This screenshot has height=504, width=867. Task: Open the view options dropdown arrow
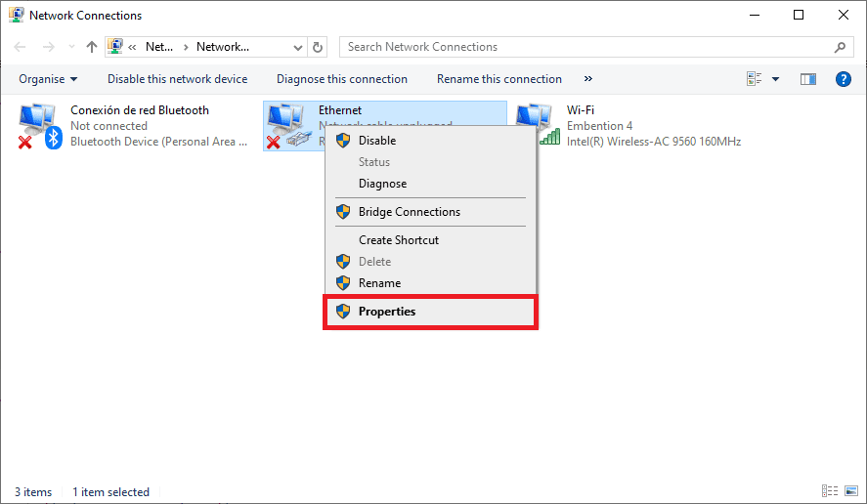[x=776, y=79]
